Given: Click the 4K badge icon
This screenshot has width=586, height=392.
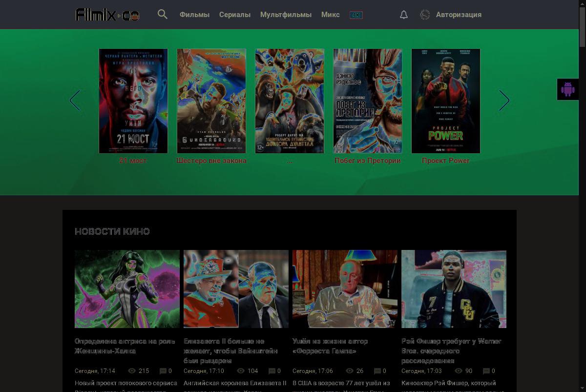Looking at the screenshot, I should [x=356, y=15].
